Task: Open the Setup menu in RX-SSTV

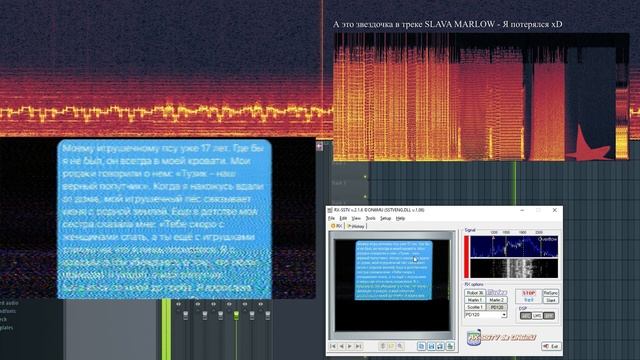Action: [385, 218]
